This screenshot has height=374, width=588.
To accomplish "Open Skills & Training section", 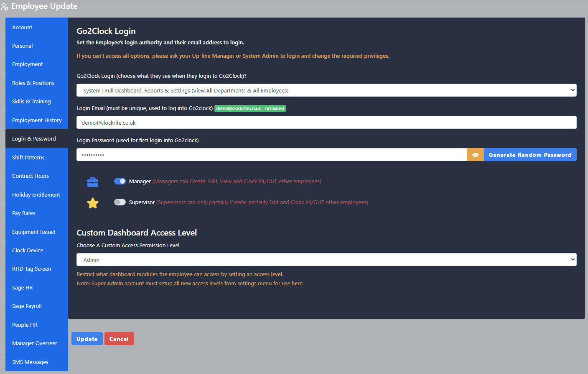I will 37,101.
